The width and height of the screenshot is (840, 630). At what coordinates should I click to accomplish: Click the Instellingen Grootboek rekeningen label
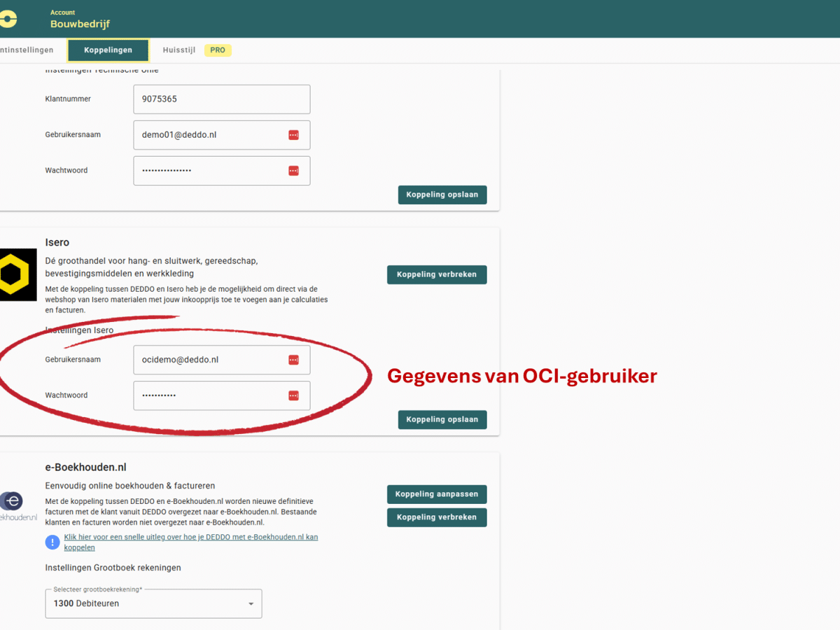tap(113, 568)
